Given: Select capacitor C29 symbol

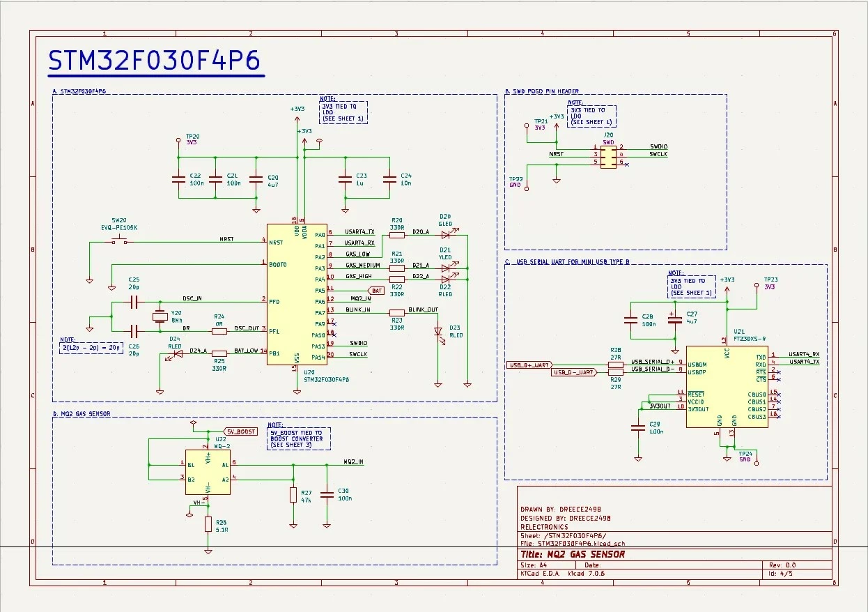Looking at the screenshot, I should point(638,428).
